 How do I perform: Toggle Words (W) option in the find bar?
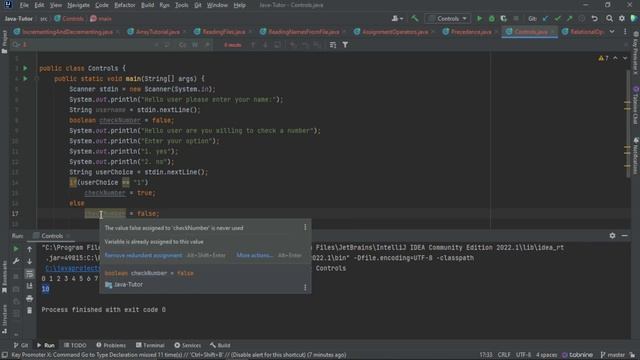pos(195,45)
